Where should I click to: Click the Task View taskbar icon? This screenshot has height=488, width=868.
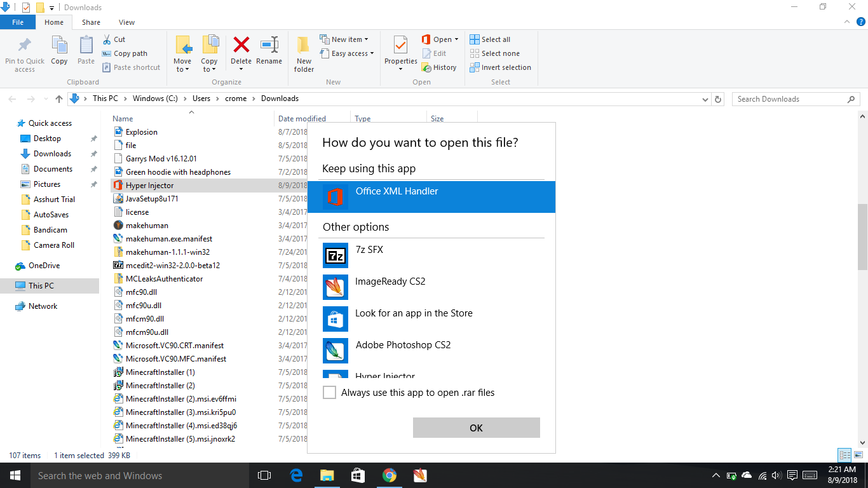tap(264, 475)
